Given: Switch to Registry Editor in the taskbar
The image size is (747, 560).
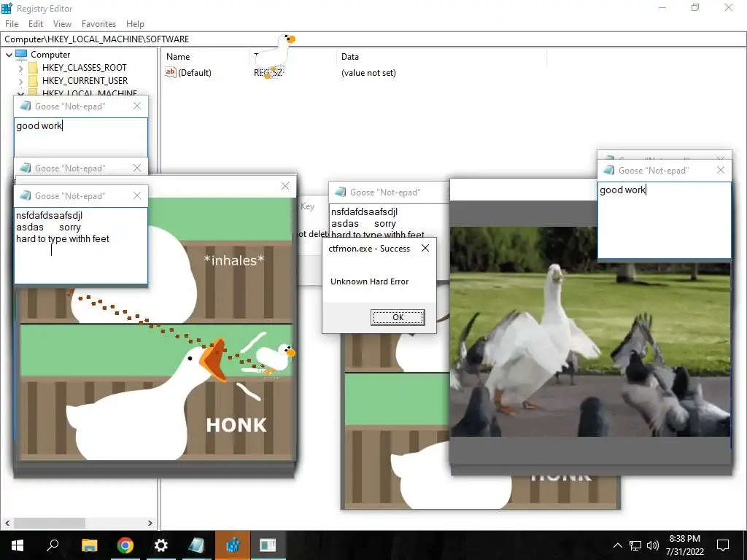Looking at the screenshot, I should coord(233,545).
